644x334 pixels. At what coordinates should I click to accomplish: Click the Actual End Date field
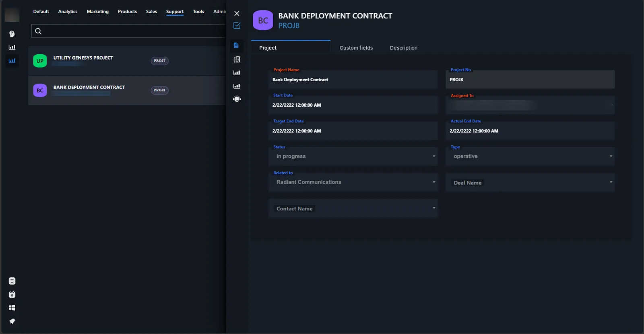click(x=530, y=131)
